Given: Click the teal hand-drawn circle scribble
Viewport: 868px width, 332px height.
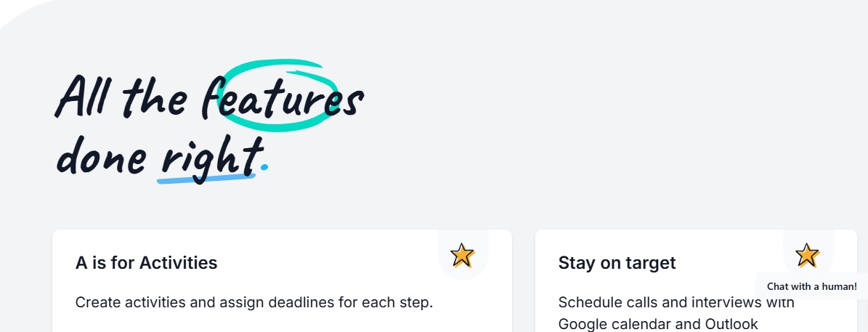Looking at the screenshot, I should pyautogui.click(x=278, y=94).
